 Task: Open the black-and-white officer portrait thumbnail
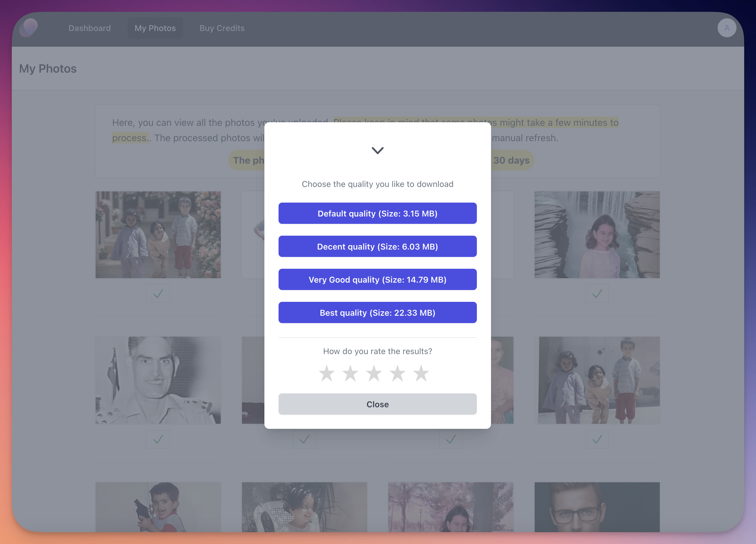[x=158, y=380]
